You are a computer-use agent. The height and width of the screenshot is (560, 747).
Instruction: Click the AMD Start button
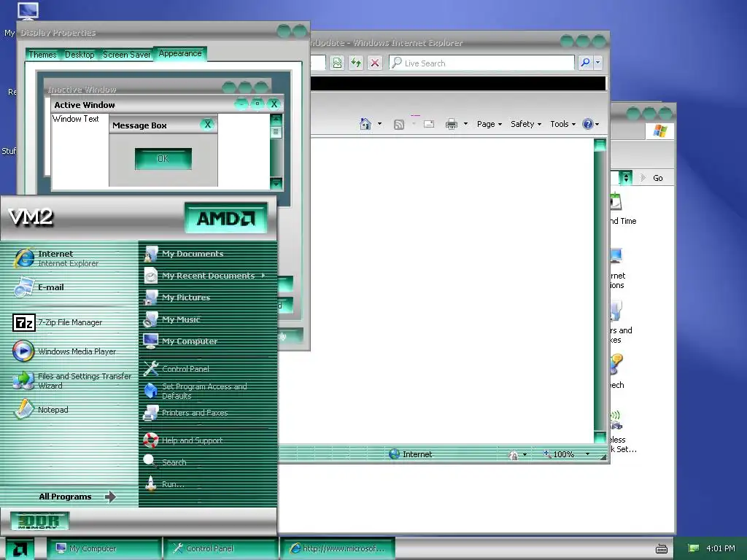pyautogui.click(x=20, y=548)
